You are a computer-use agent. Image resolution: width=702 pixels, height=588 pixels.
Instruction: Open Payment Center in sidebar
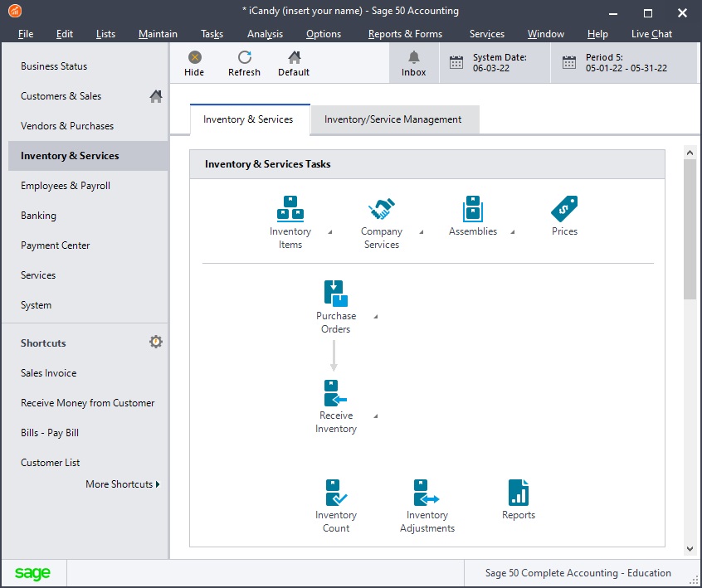[55, 245]
